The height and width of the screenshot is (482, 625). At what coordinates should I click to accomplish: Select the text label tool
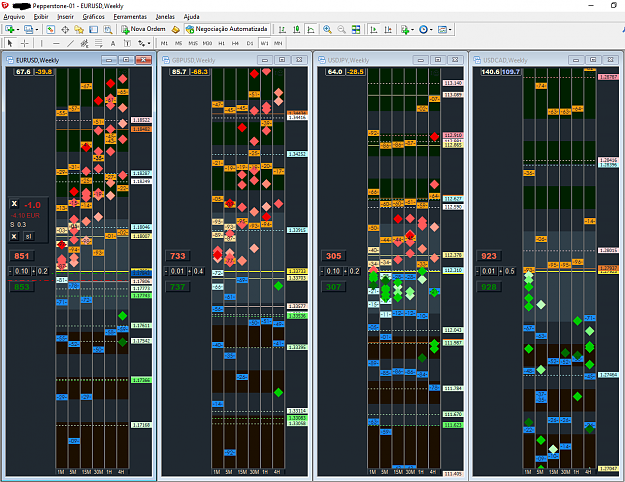pos(127,43)
